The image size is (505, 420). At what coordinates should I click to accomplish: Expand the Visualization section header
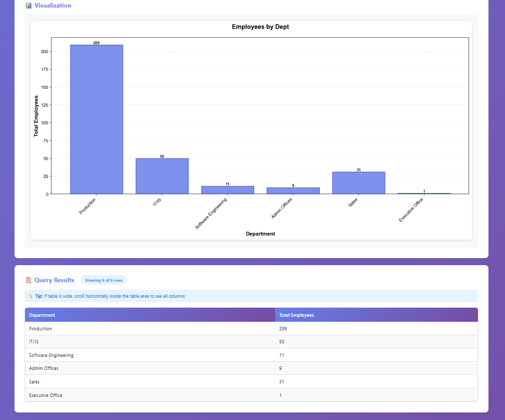pos(52,5)
